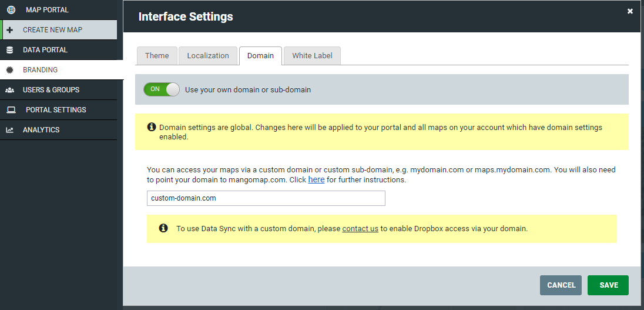This screenshot has height=310, width=644.
Task: Click the plus icon for Create New Map
Action: 10,30
